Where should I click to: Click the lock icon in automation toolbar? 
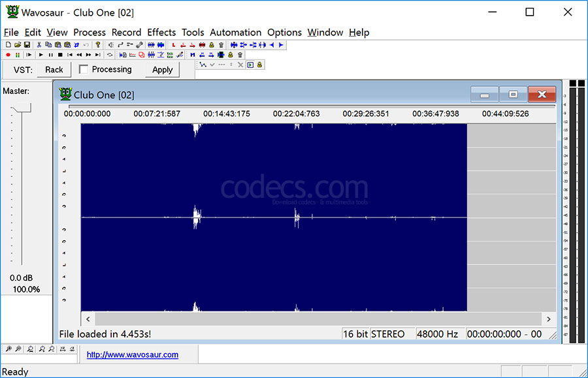(259, 65)
